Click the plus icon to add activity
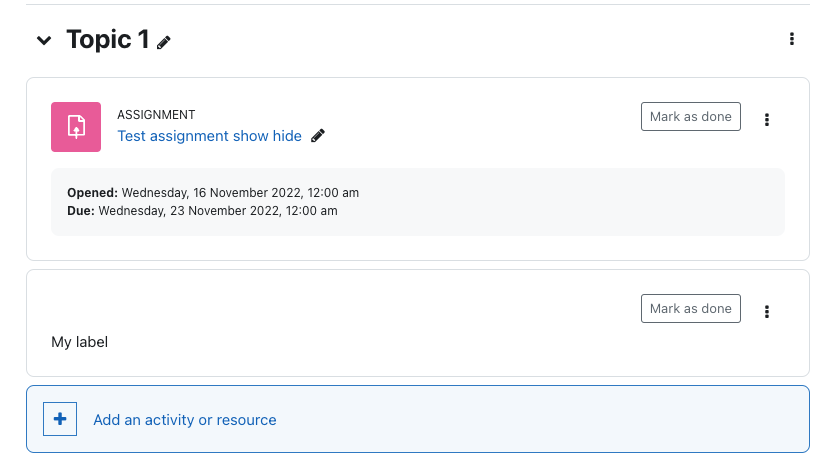 pyautogui.click(x=60, y=419)
